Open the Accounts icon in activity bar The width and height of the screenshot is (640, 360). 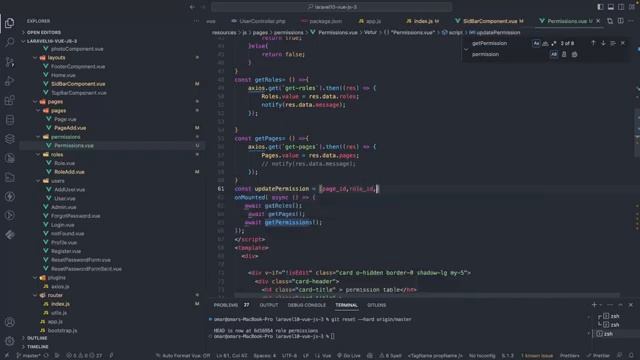tap(9, 322)
